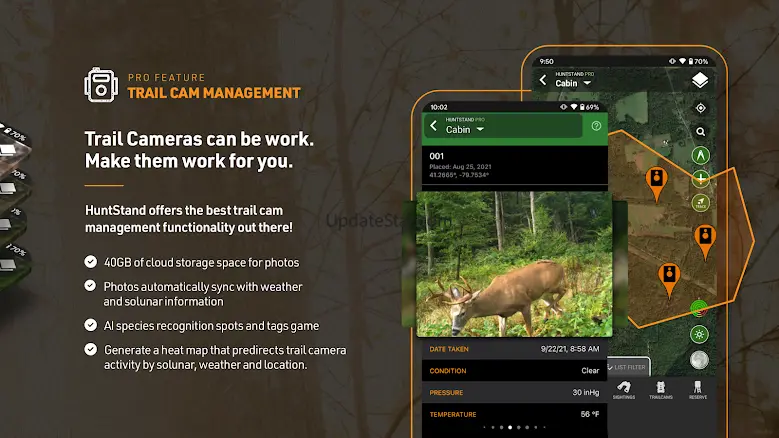Click the active page indicator dot
This screenshot has width=779, height=438.
coord(510,427)
